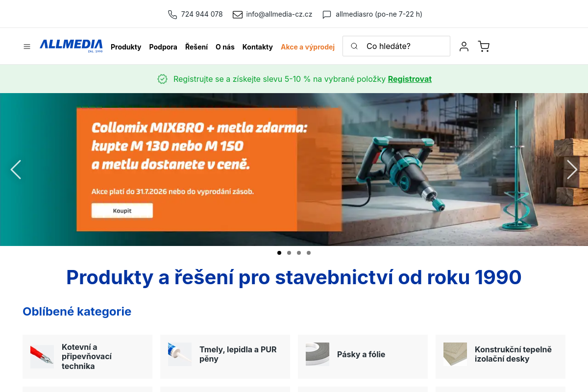The height and width of the screenshot is (392, 588).
Task: Select the third carousel dot
Action: (299, 253)
